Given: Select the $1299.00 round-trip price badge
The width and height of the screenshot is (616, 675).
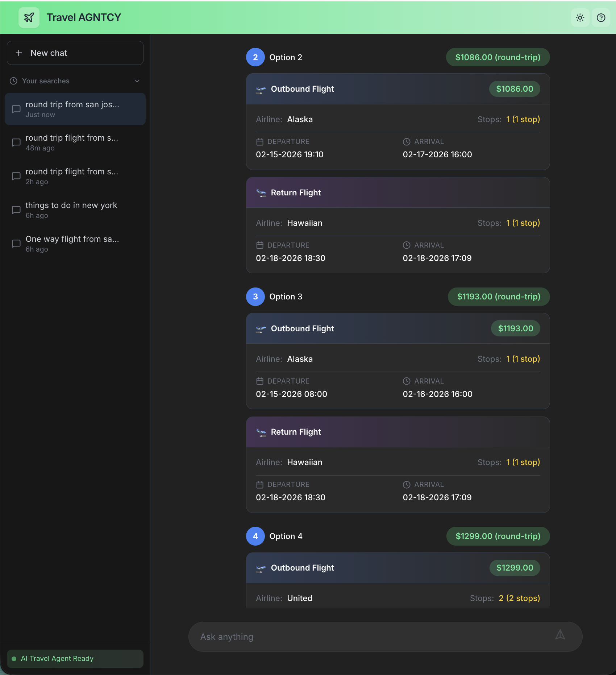Looking at the screenshot, I should click(498, 536).
